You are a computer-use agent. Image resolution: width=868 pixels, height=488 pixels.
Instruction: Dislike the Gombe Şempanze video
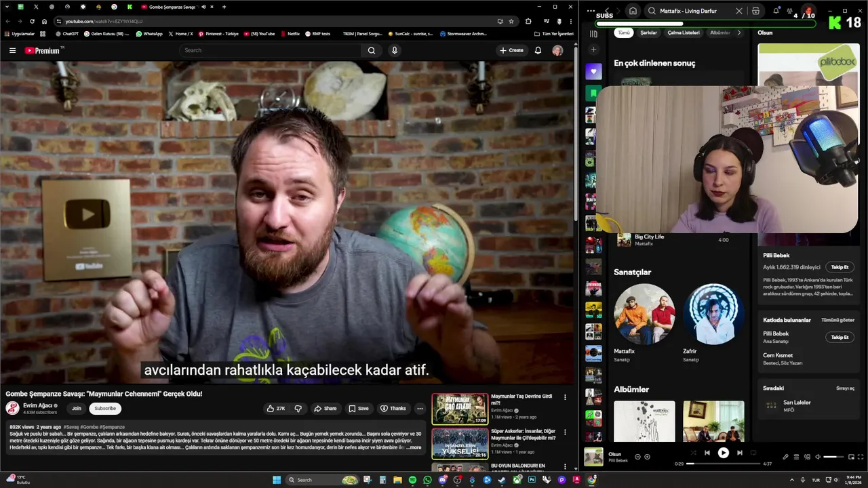click(x=298, y=409)
